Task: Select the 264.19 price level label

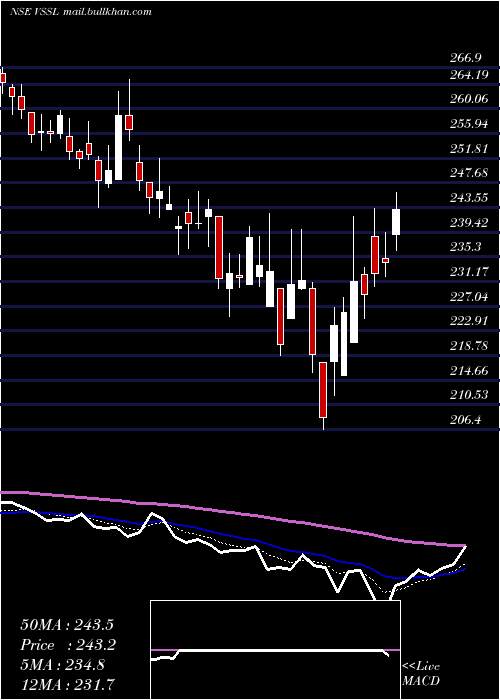Action: pos(468,75)
